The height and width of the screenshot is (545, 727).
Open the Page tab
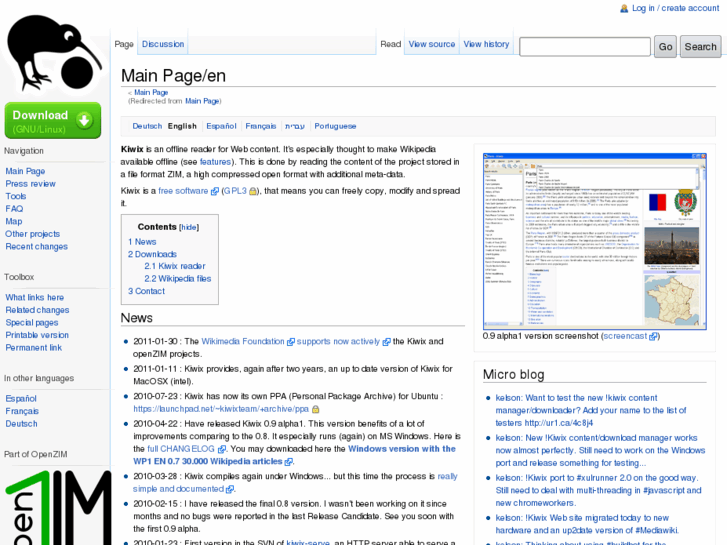point(124,44)
